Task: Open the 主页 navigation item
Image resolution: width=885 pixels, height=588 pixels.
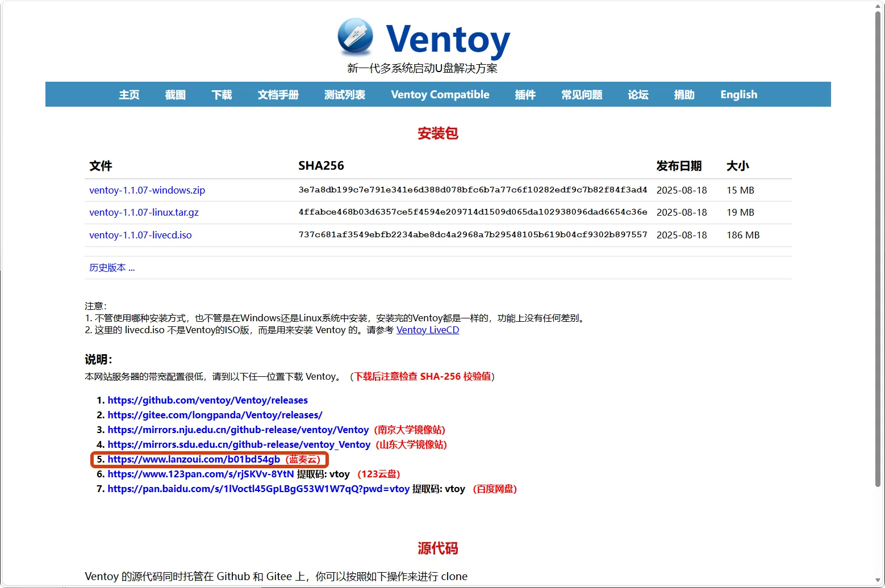Action: click(129, 95)
